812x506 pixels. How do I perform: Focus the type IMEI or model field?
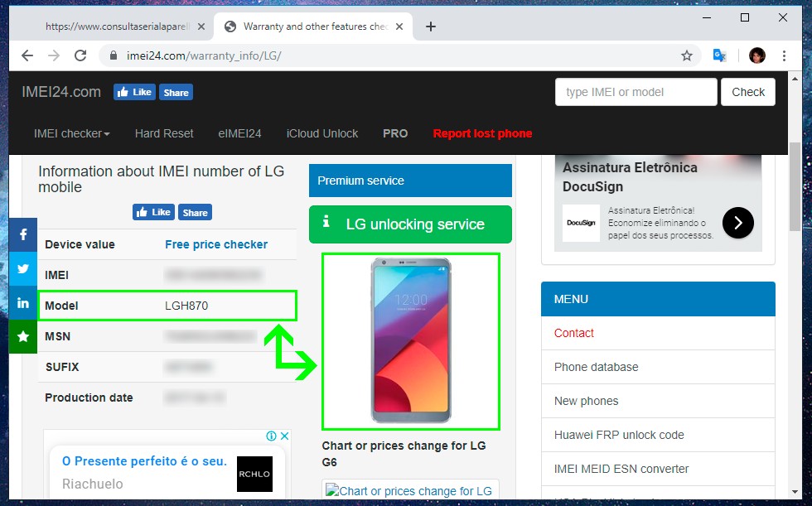pyautogui.click(x=636, y=92)
